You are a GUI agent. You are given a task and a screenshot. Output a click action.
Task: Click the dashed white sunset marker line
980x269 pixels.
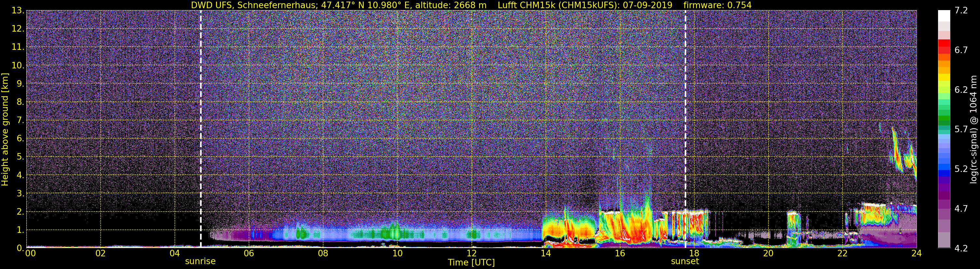(686, 129)
